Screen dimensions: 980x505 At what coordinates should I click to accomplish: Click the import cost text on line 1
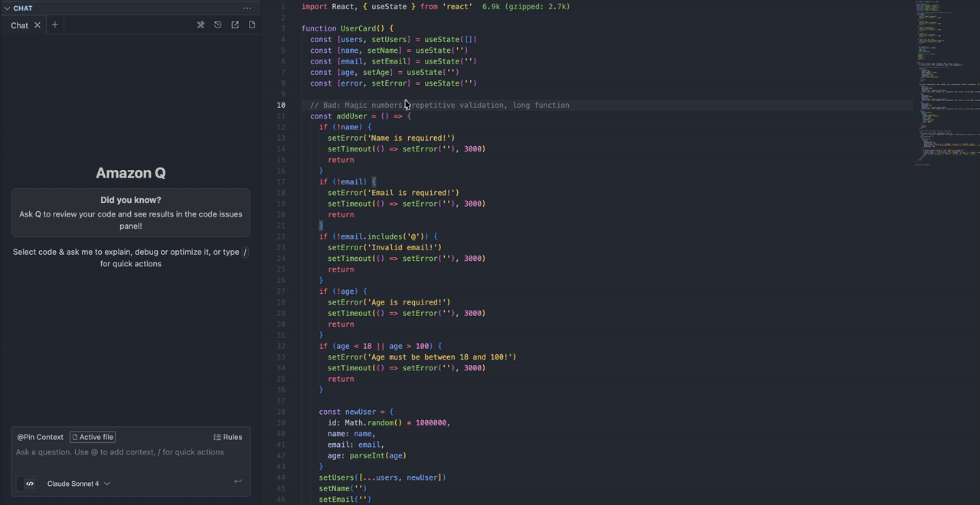click(x=526, y=6)
